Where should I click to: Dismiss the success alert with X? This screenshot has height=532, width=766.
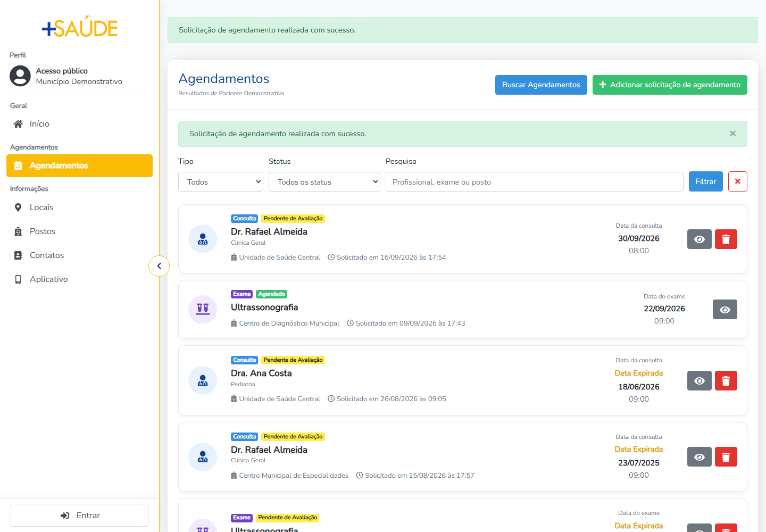[732, 134]
